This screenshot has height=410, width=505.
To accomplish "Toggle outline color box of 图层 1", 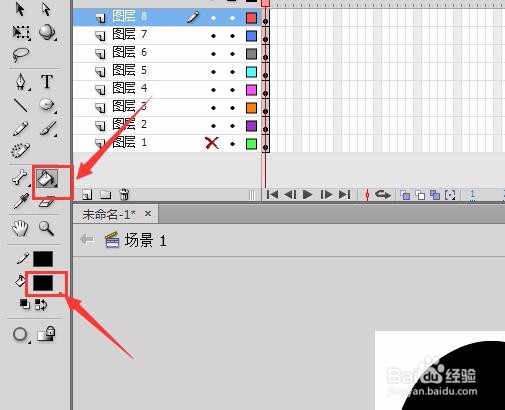I will 251,144.
